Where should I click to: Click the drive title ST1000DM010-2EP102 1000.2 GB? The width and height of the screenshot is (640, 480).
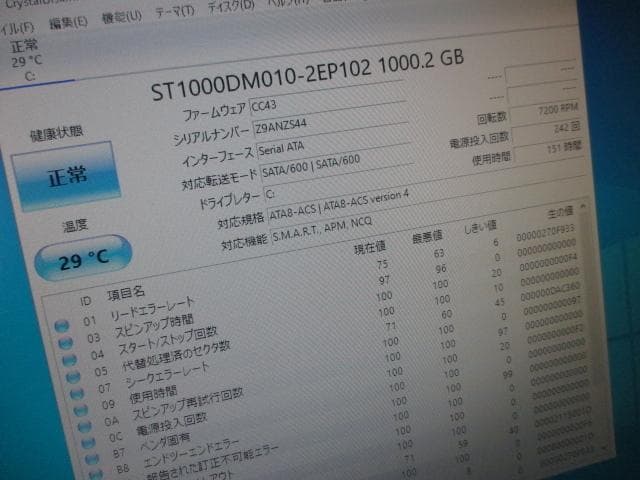click(307, 74)
